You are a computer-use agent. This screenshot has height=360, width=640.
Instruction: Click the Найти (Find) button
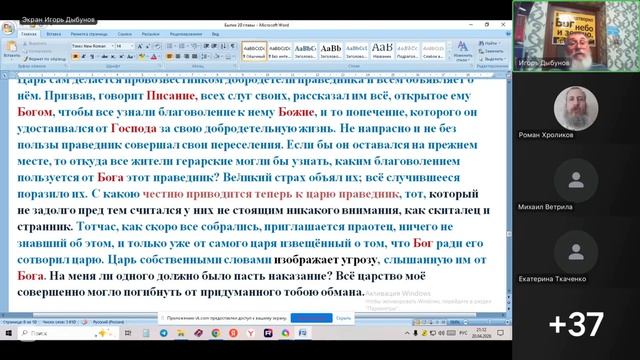(490, 43)
